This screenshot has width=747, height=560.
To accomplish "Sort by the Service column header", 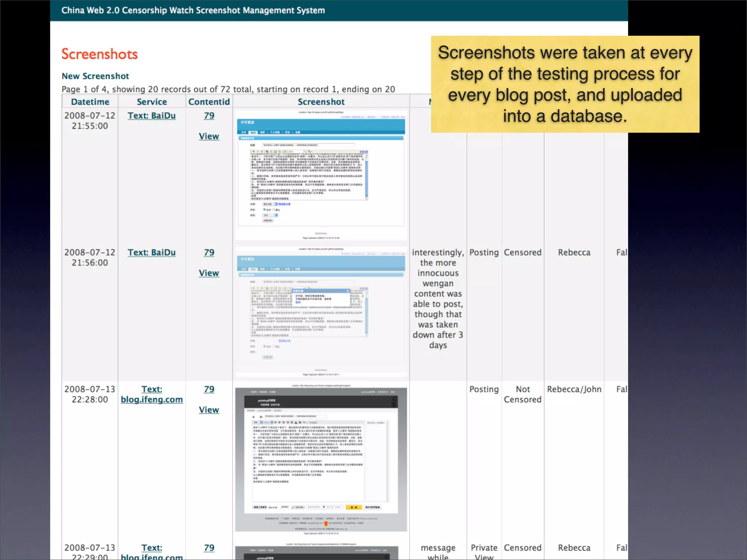I will [x=152, y=102].
